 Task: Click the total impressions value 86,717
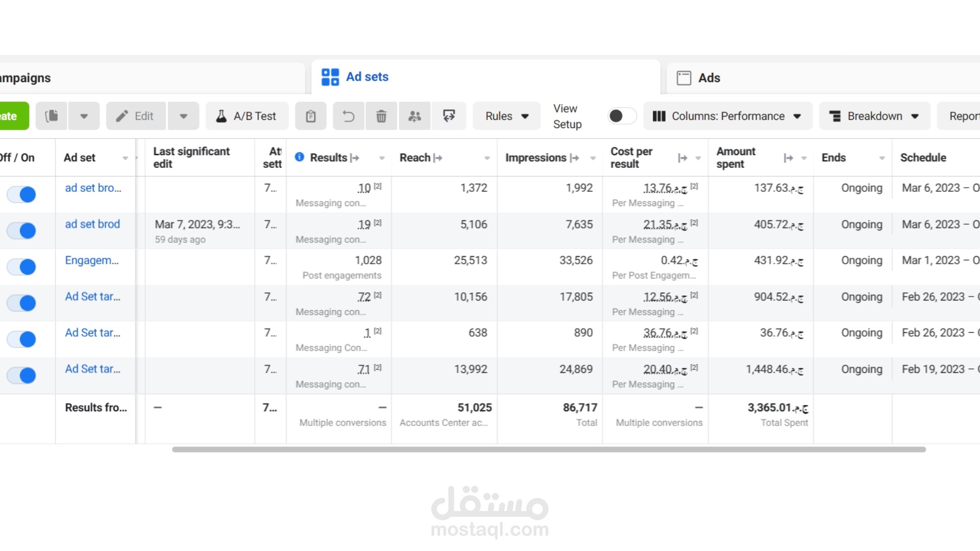(580, 408)
